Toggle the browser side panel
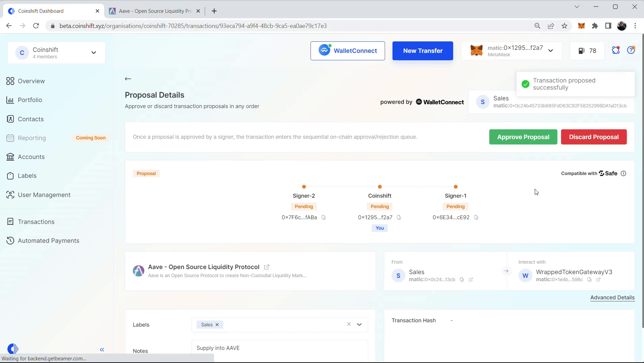 coord(608,26)
